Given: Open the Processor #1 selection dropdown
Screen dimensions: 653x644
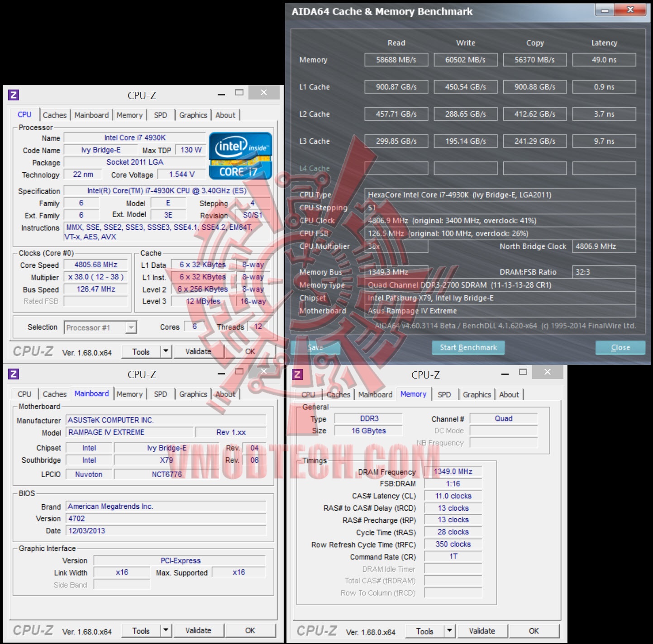Looking at the screenshot, I should tap(131, 327).
